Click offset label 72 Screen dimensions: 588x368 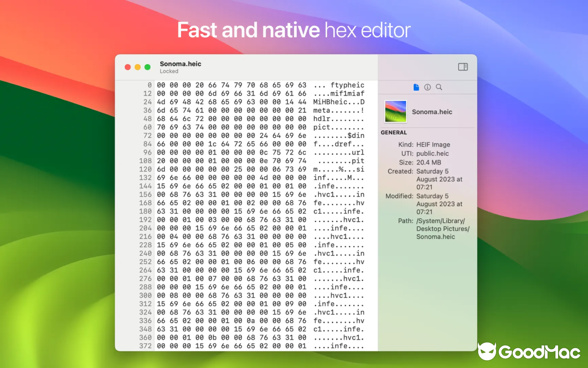[147, 136]
